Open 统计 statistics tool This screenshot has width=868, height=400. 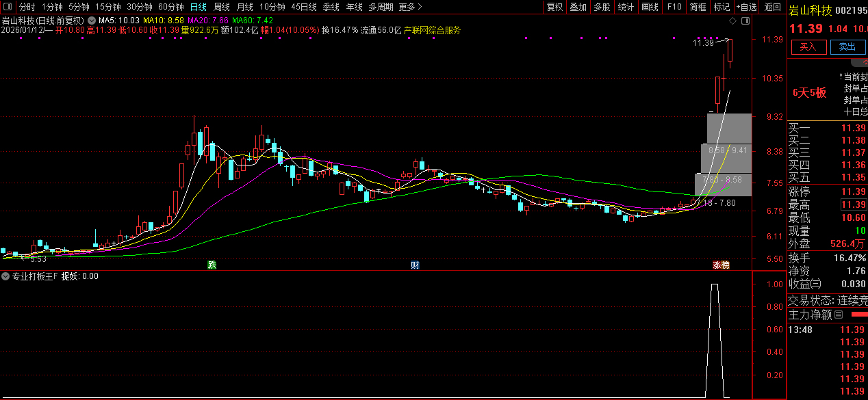coord(625,7)
